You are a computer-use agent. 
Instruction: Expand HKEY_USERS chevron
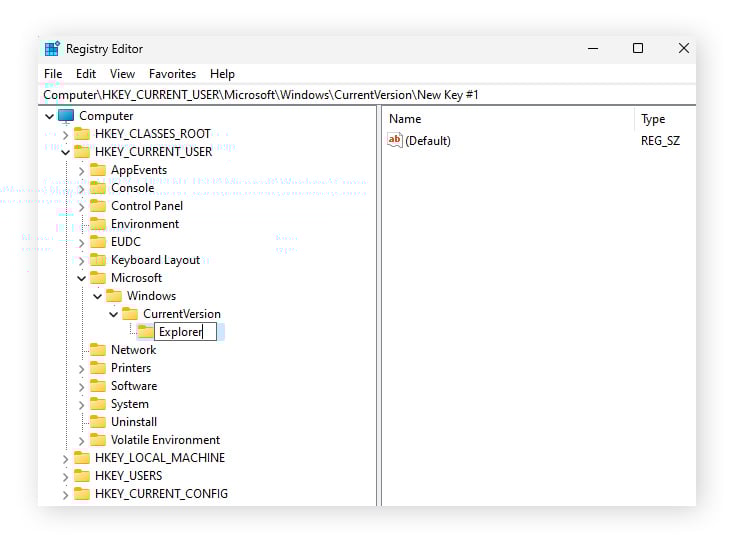(65, 477)
